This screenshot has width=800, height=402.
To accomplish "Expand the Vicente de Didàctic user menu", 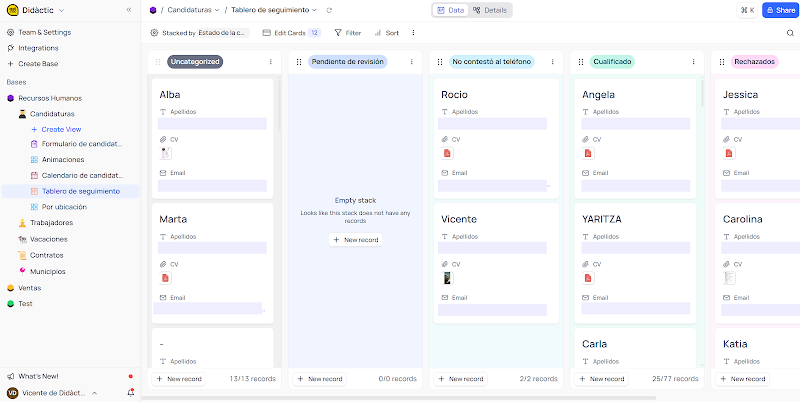I will point(52,393).
